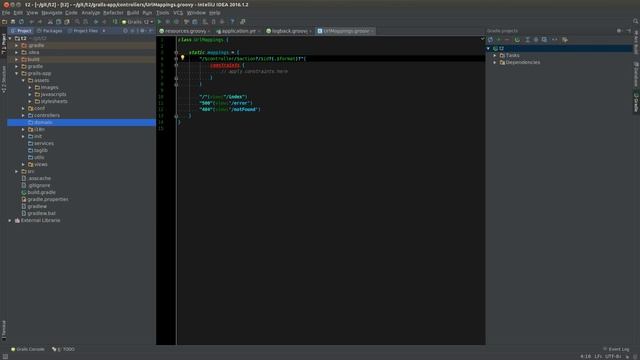Toggle the Project tool window side button
The height and width of the screenshot is (360, 640).
pos(4,44)
